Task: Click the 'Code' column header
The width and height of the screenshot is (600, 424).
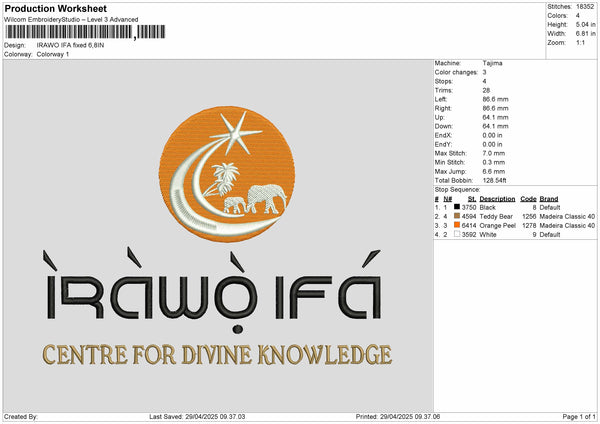Action: 528,199
